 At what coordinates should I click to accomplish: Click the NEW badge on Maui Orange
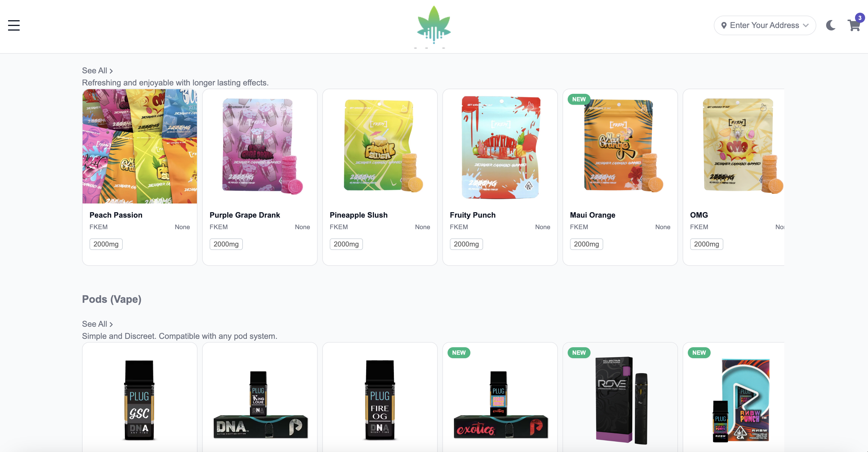tap(579, 99)
